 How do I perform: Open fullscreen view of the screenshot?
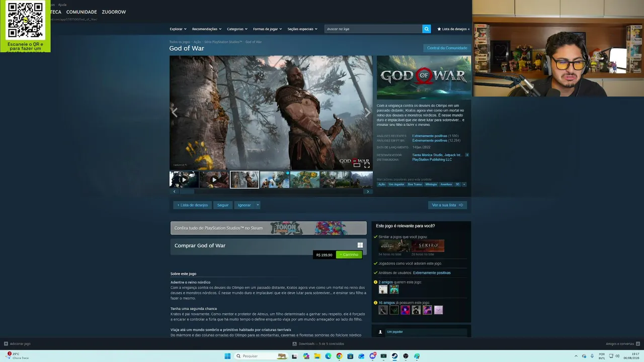point(367,164)
